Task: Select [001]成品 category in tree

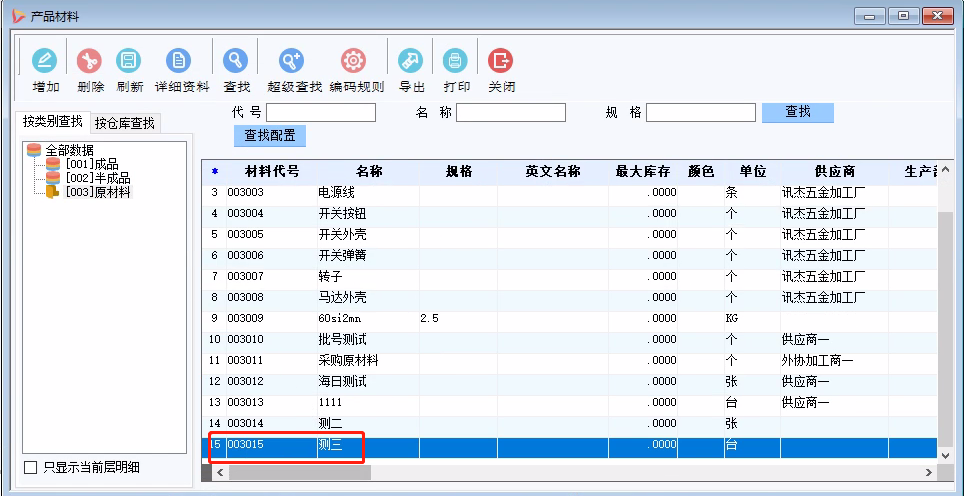Action: point(92,164)
